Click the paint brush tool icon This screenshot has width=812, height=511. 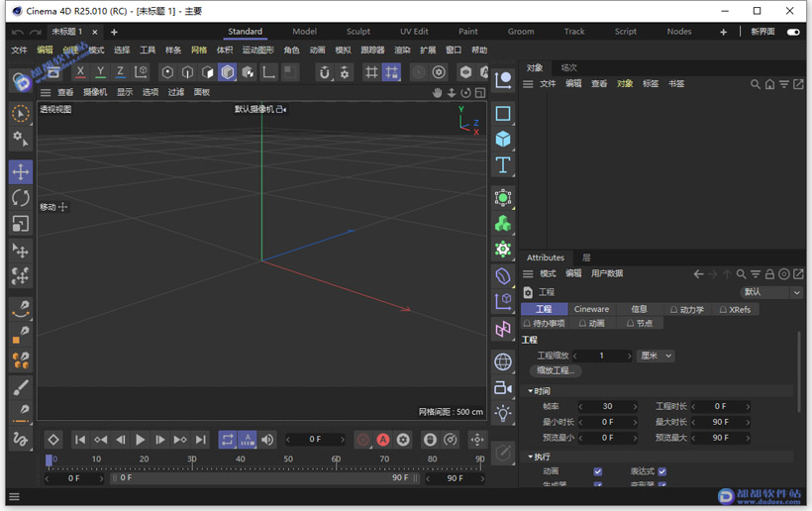coord(20,387)
